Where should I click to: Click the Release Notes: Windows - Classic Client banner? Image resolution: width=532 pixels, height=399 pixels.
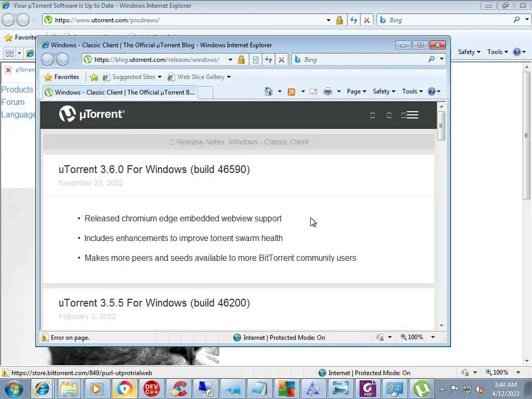238,142
